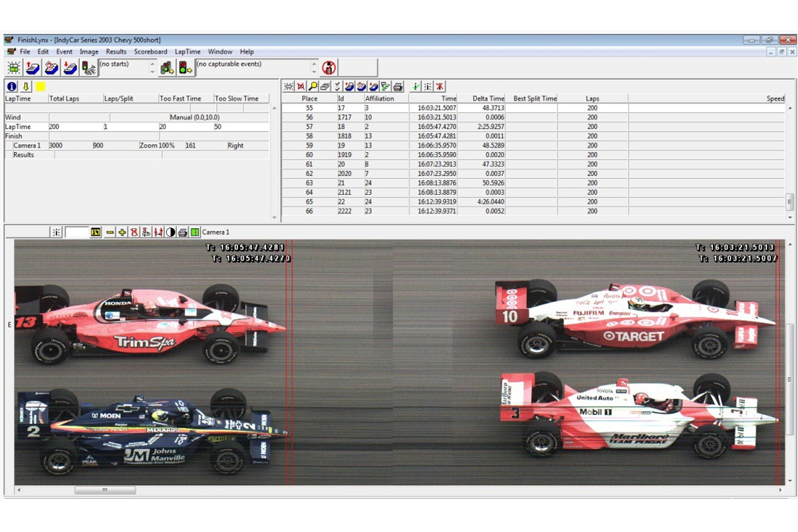Image resolution: width=798 pixels, height=532 pixels.
Task: Click the yellow 1:1 zoom icon
Action: [96, 232]
